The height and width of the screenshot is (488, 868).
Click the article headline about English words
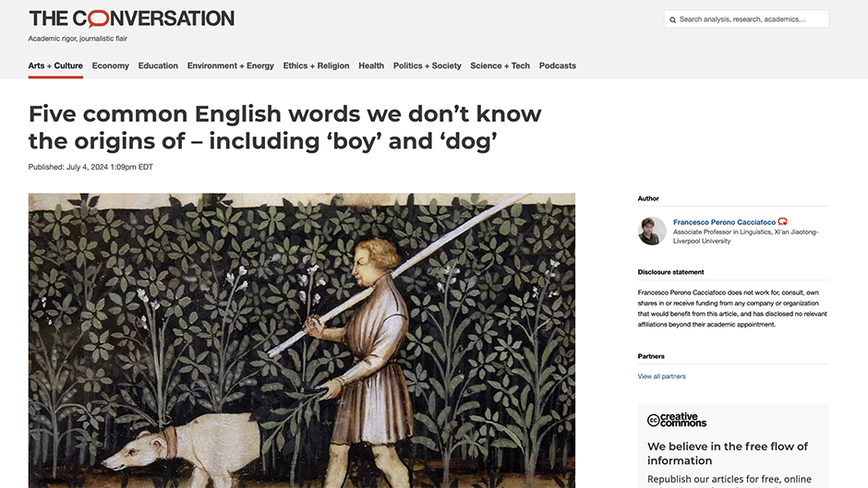pyautogui.click(x=284, y=127)
